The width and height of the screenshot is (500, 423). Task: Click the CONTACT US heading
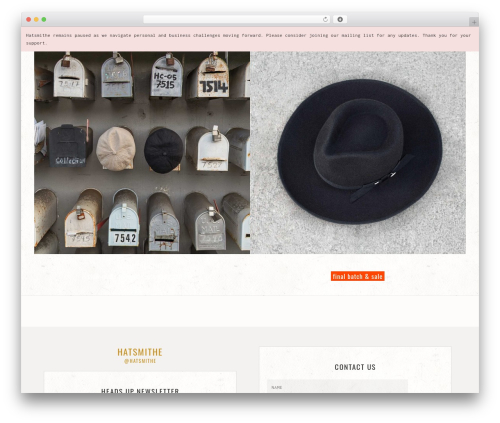pos(355,367)
